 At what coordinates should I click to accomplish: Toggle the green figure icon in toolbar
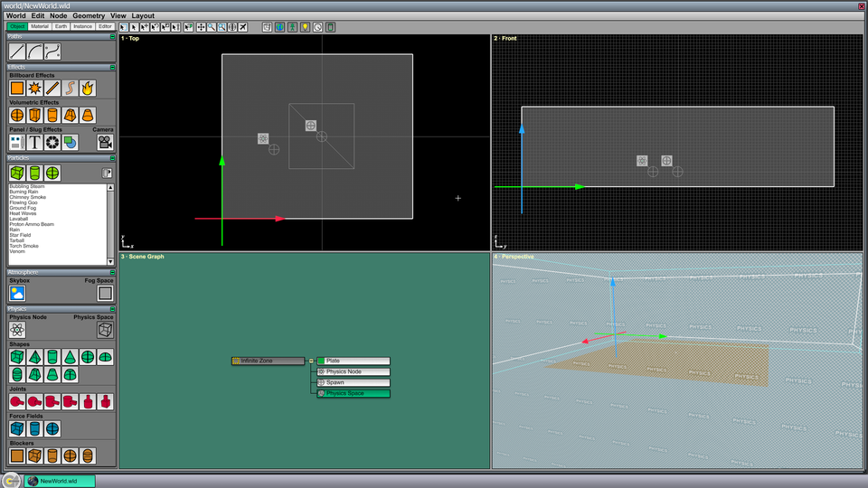pos(292,27)
